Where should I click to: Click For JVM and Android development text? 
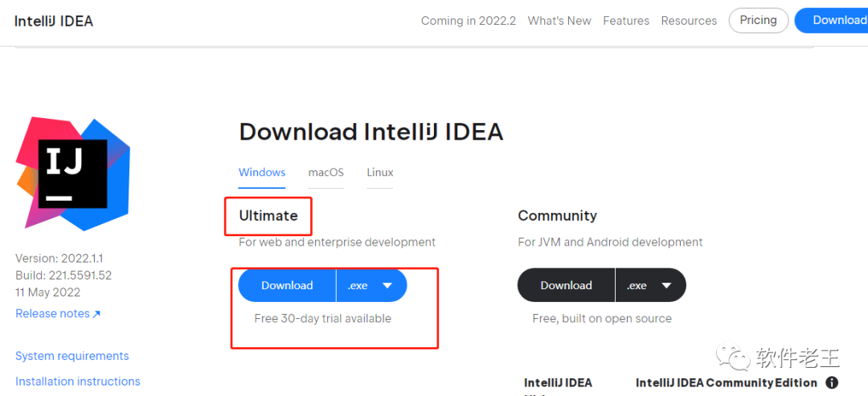(610, 243)
